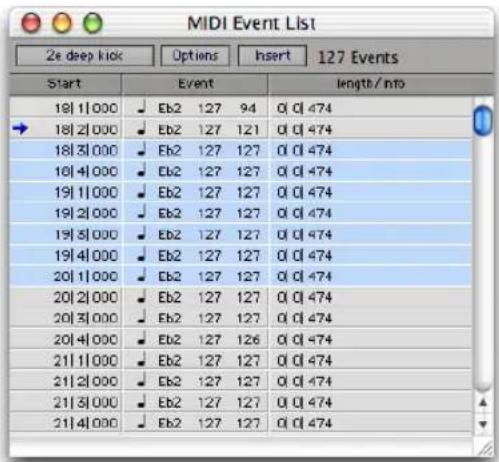Click the note icon in row 20|2|000

click(142, 296)
